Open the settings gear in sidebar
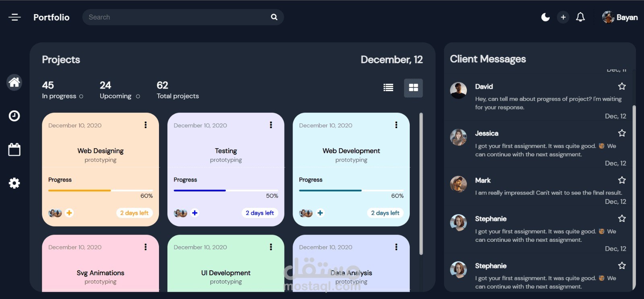Screen dimensions: 644x299 [x=14, y=183]
